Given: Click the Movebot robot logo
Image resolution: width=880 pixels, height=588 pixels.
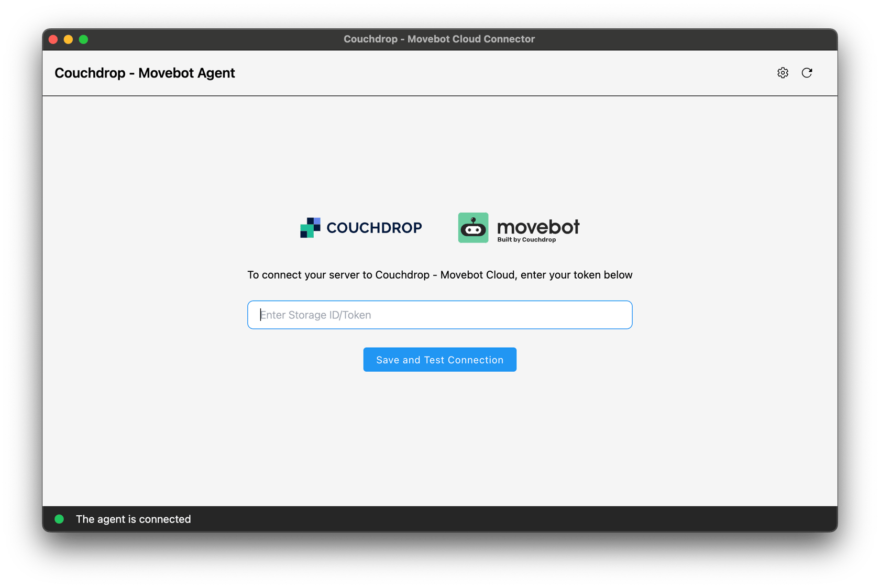Looking at the screenshot, I should pyautogui.click(x=473, y=227).
